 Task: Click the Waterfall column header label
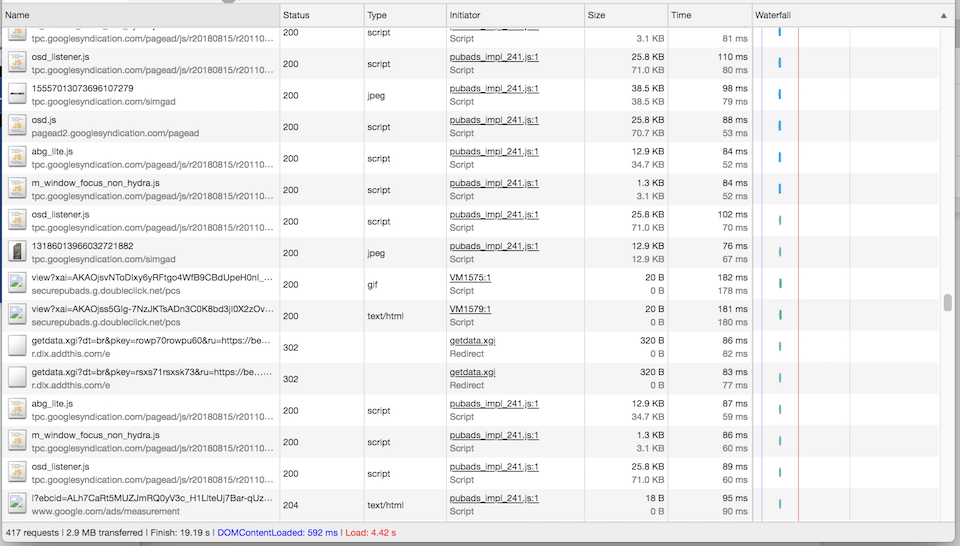pos(773,15)
